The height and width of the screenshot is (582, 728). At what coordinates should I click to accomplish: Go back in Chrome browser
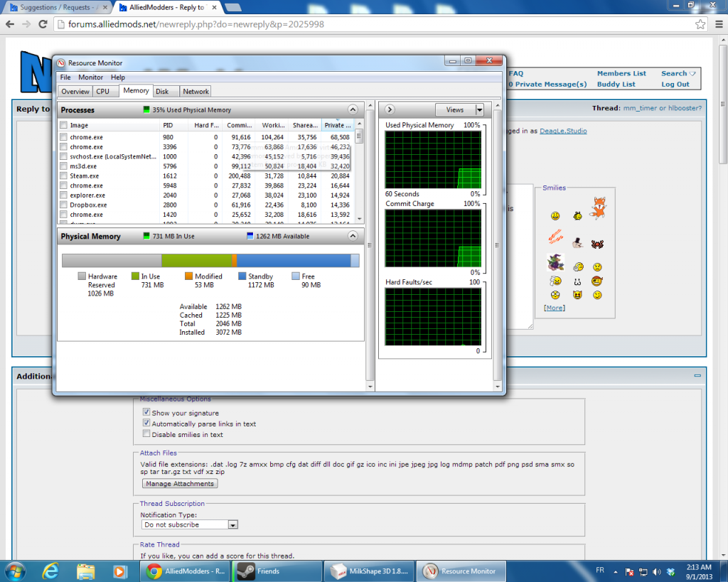pyautogui.click(x=10, y=24)
